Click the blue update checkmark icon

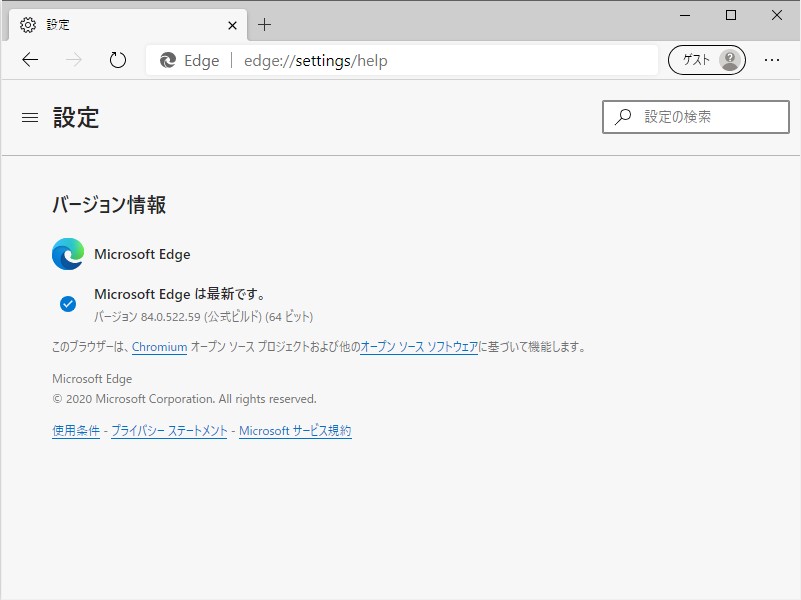pos(67,301)
